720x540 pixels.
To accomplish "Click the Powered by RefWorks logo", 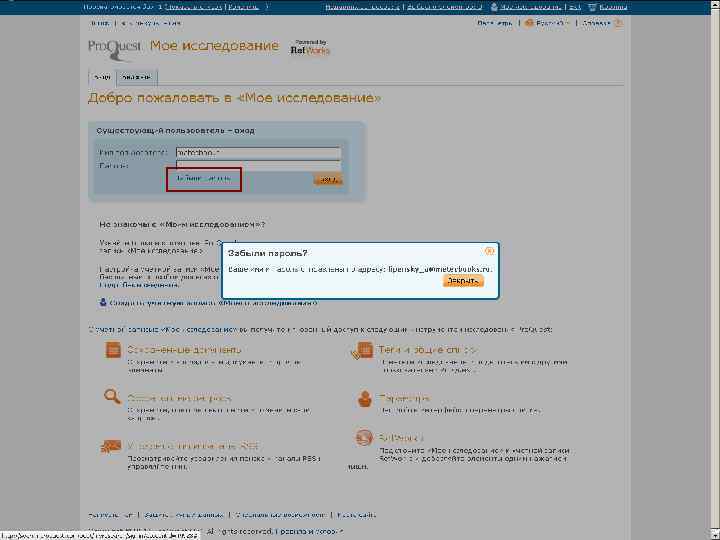I will pyautogui.click(x=310, y=47).
